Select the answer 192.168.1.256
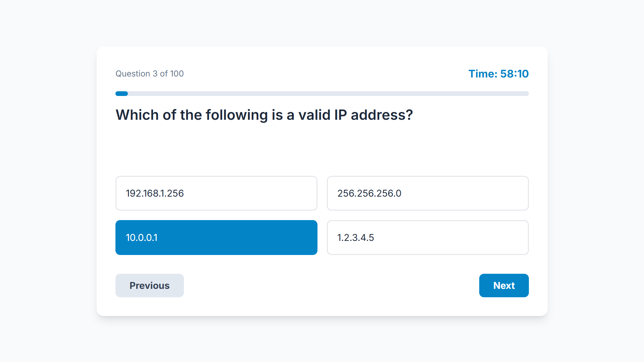This screenshot has height=362, width=644. (x=216, y=193)
